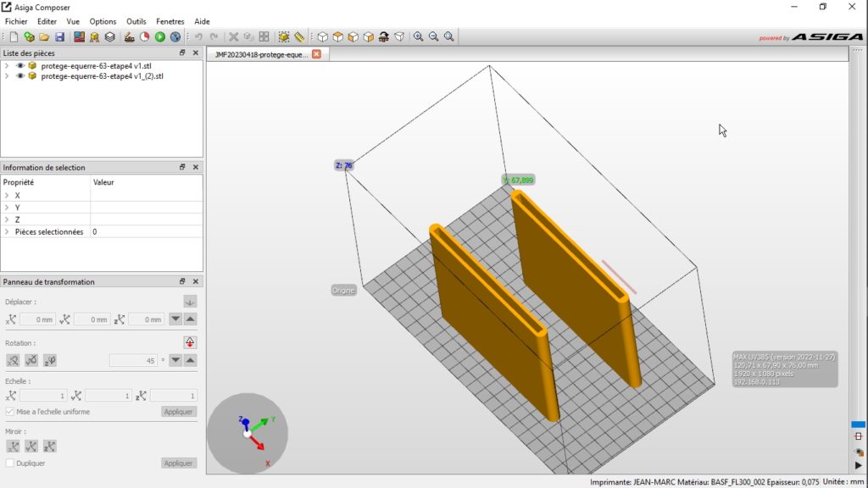Click the four-square arrange grid icon
This screenshot has height=488, width=868.
(264, 37)
